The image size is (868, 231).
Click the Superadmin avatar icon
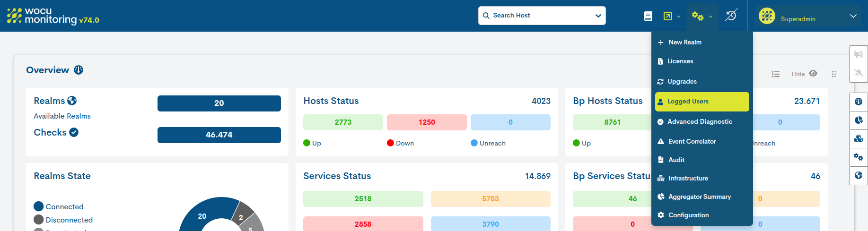coord(767,16)
